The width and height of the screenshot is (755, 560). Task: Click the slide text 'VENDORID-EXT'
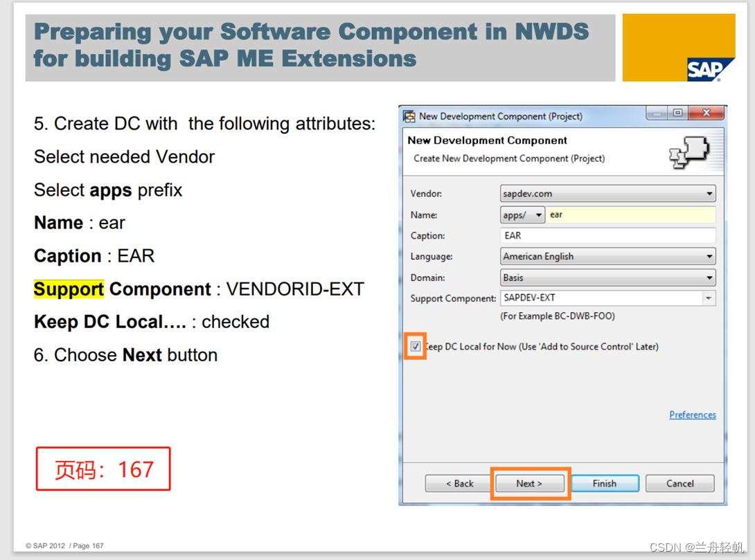pyautogui.click(x=295, y=289)
